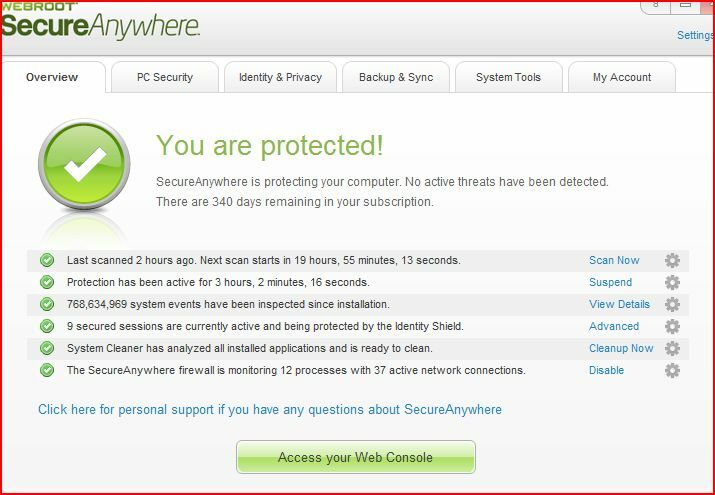
Task: Click the Webroot SecureAnywhere logo
Action: click(x=100, y=21)
